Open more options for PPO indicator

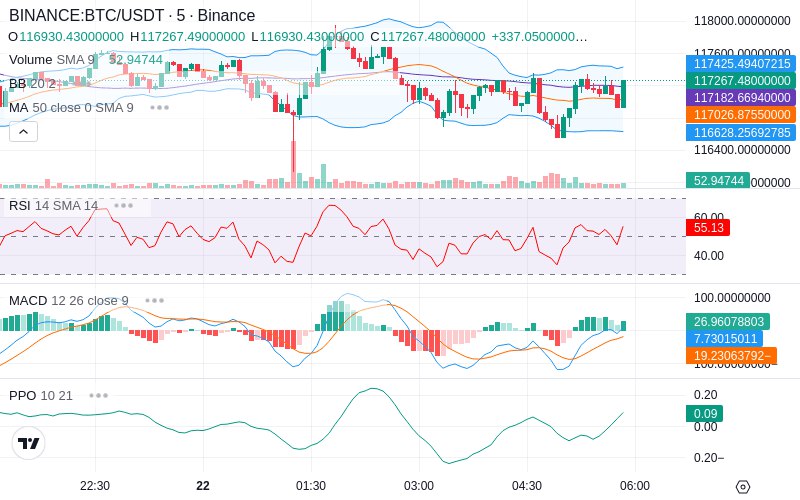click(98, 395)
